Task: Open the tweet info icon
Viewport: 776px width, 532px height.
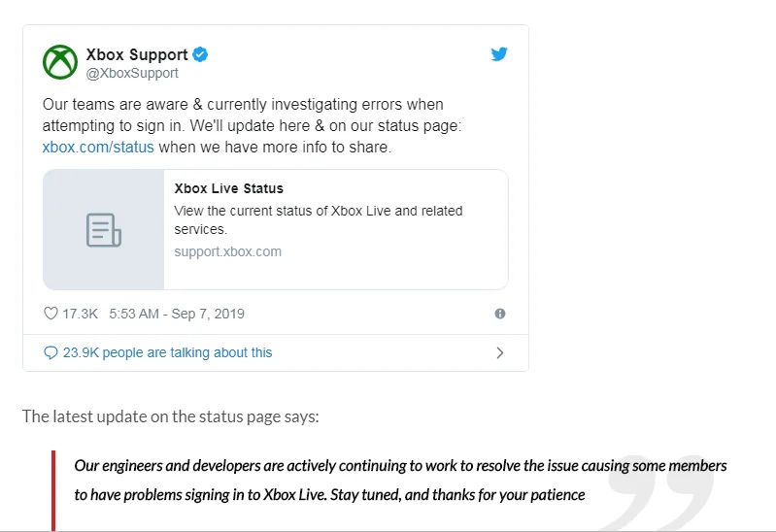Action: [x=500, y=314]
